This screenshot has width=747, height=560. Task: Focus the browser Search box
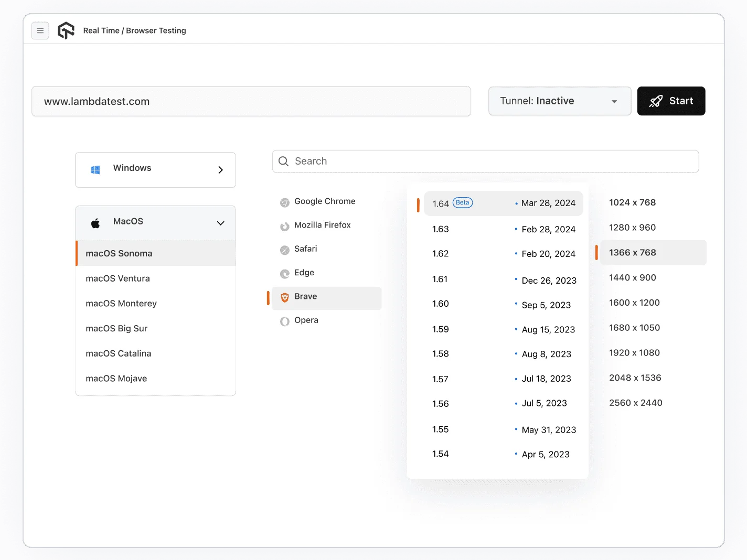point(485,161)
